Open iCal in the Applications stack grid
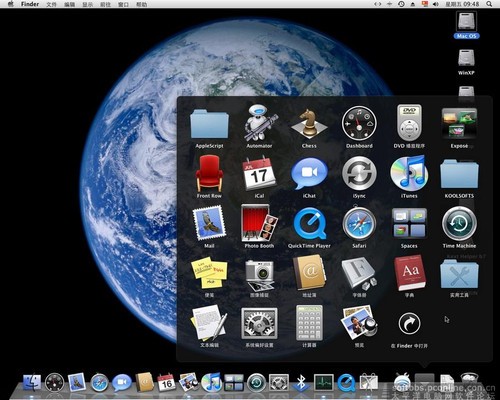Image resolution: width=500 pixels, height=400 pixels. [x=259, y=173]
